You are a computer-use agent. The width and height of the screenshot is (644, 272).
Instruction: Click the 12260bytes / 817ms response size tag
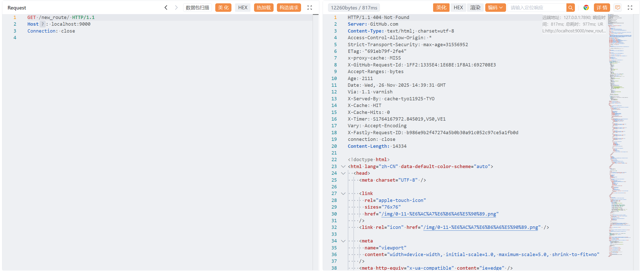(354, 8)
